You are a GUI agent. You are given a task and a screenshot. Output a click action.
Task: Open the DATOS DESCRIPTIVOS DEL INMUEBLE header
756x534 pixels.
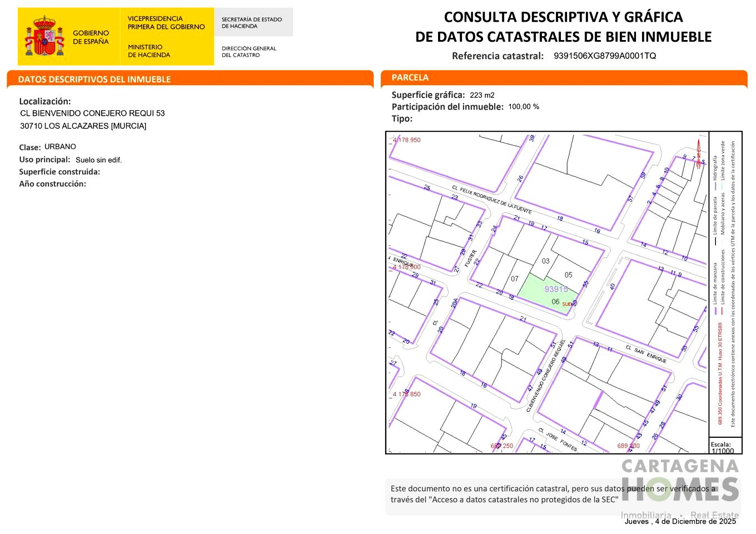click(x=94, y=79)
